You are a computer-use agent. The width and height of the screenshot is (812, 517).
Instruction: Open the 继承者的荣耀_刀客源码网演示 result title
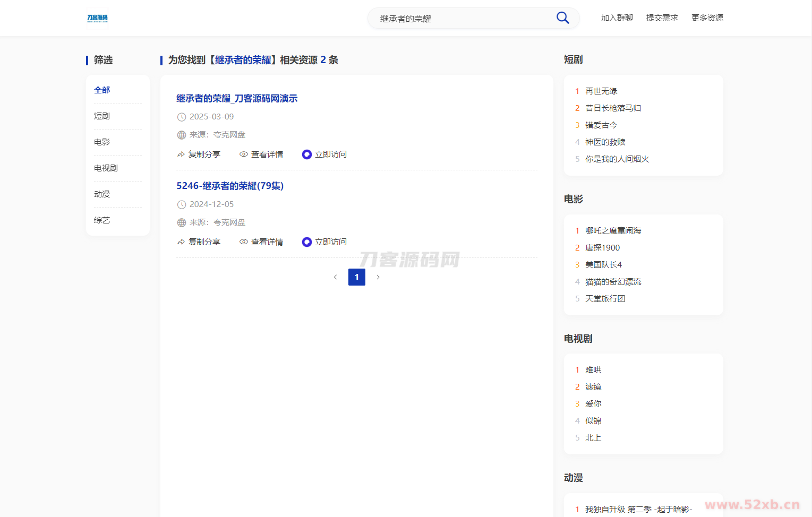[237, 99]
